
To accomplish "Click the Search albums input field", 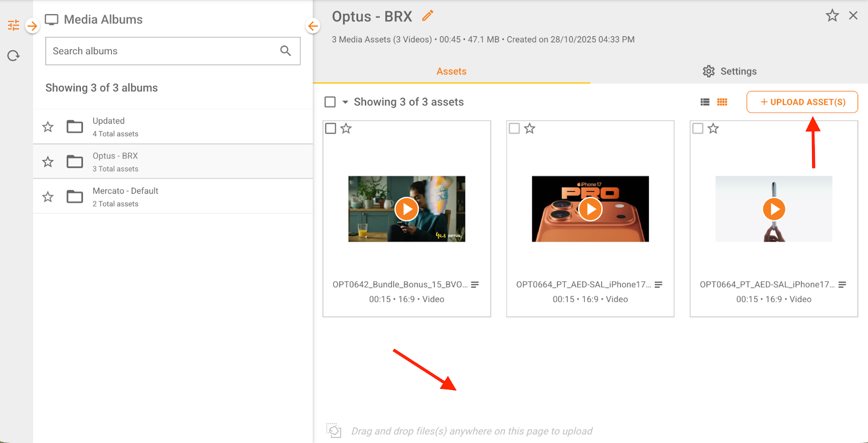I will (173, 51).
